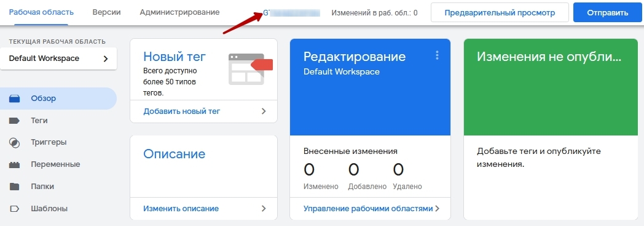Click the blue Отправить button
Screen dimensions: 644x226
point(608,13)
